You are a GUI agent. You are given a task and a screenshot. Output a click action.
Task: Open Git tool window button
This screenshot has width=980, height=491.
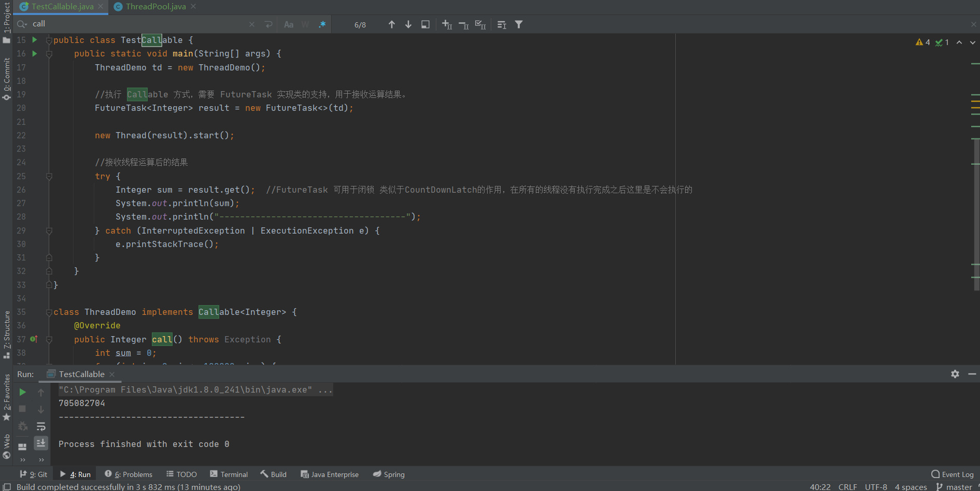pos(33,474)
